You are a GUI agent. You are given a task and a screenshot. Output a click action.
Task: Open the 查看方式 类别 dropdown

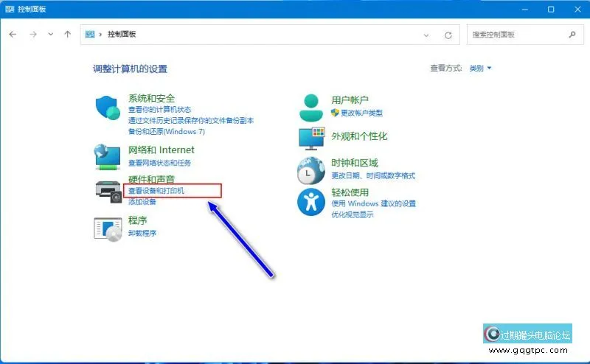click(480, 69)
